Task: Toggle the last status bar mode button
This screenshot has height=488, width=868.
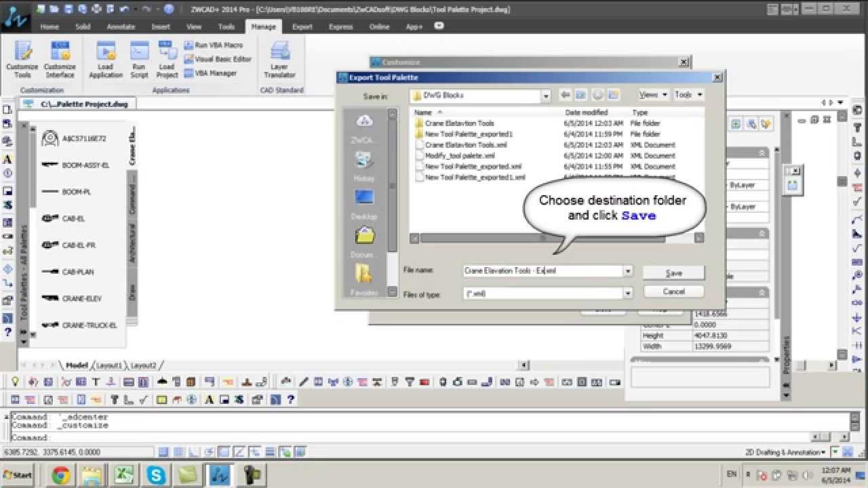Action: (299, 451)
